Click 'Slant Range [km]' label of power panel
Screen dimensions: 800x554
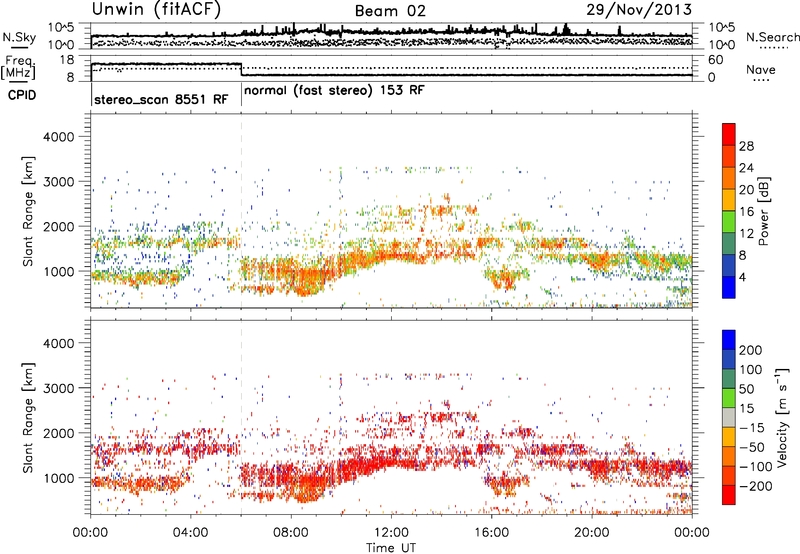28,211
